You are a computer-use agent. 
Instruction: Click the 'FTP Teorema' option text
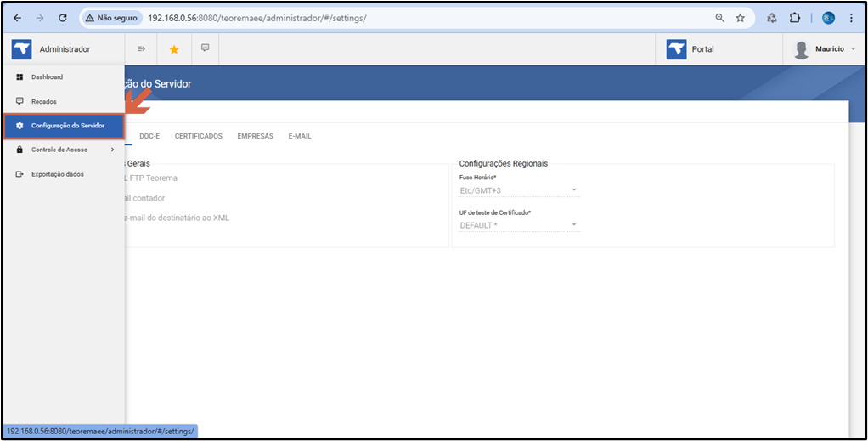[x=155, y=178]
